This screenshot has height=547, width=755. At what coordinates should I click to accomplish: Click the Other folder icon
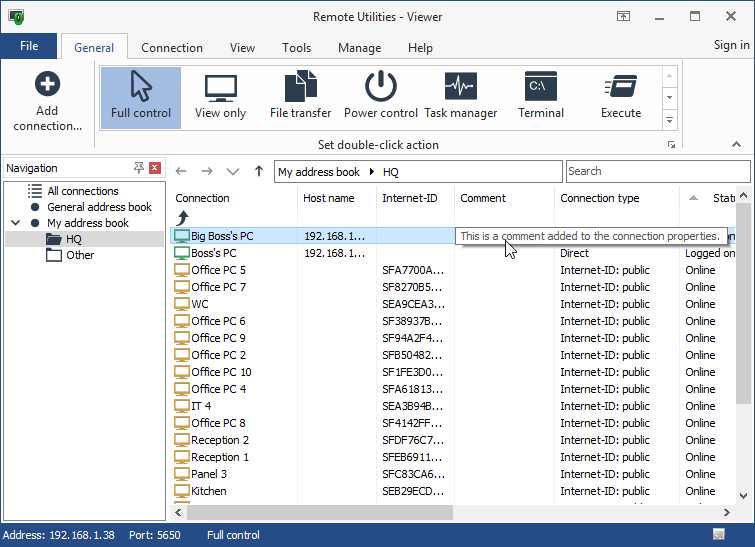53,255
